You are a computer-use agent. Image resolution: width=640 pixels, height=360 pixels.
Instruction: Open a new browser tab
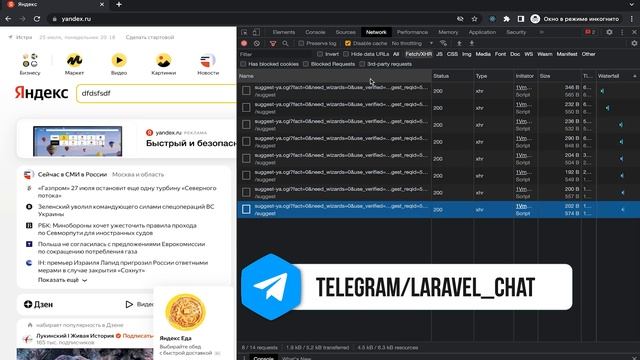tap(119, 4)
